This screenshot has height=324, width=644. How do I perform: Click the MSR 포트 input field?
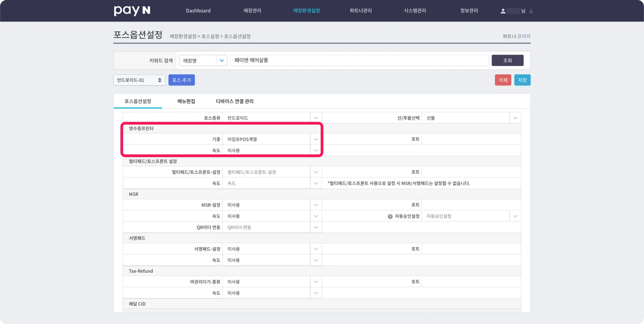tap(471, 205)
